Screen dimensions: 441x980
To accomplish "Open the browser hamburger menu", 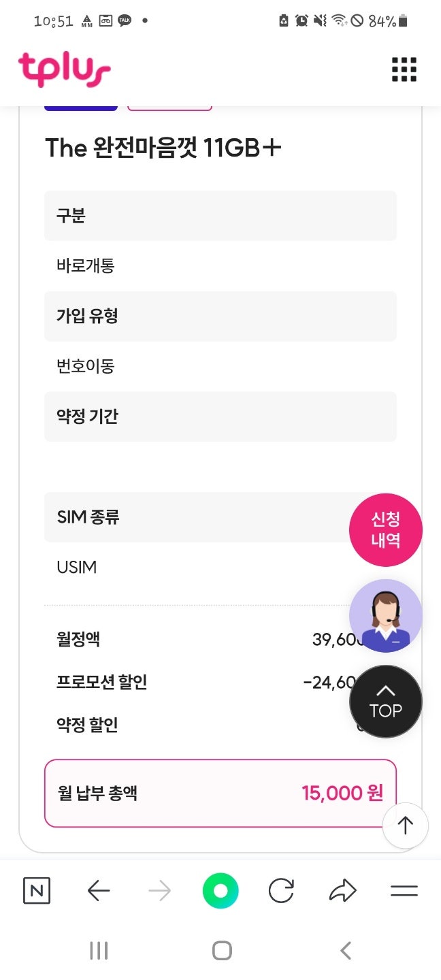I will pyautogui.click(x=404, y=891).
